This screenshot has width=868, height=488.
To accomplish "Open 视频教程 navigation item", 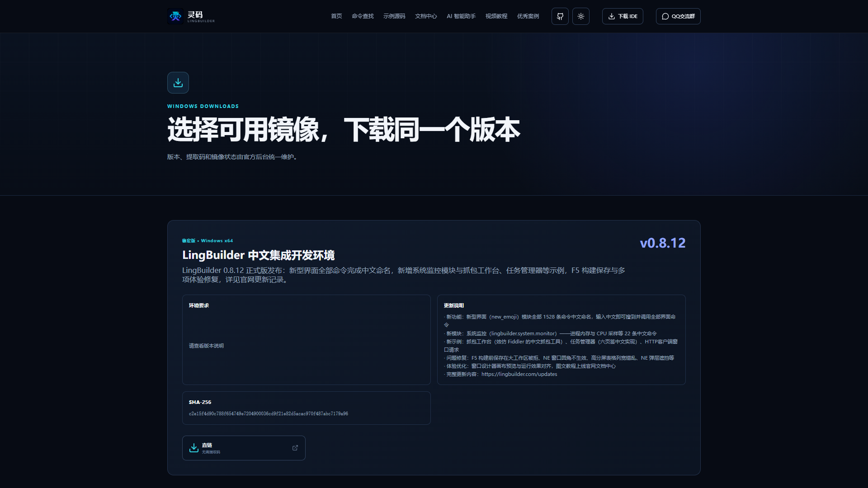I will 496,16.
